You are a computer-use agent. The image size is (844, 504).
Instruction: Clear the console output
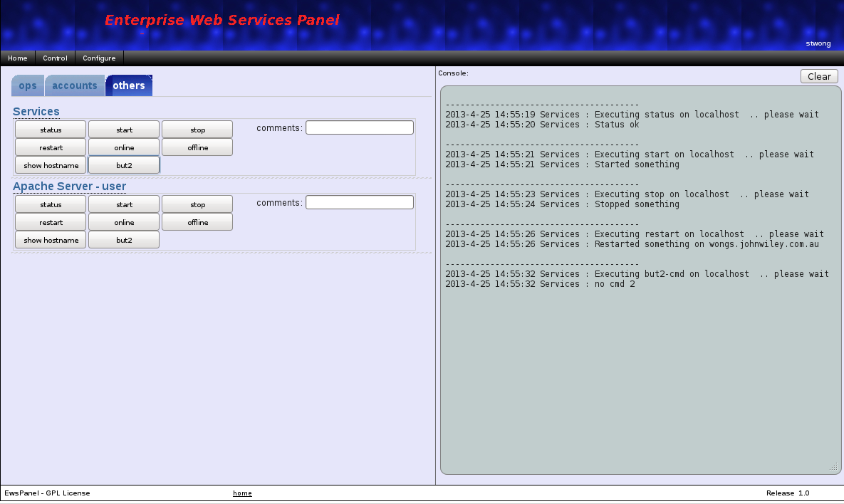point(818,76)
